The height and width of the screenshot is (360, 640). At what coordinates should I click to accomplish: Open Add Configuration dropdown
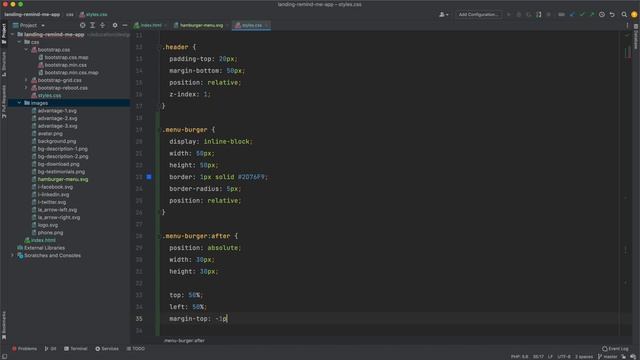click(x=478, y=14)
